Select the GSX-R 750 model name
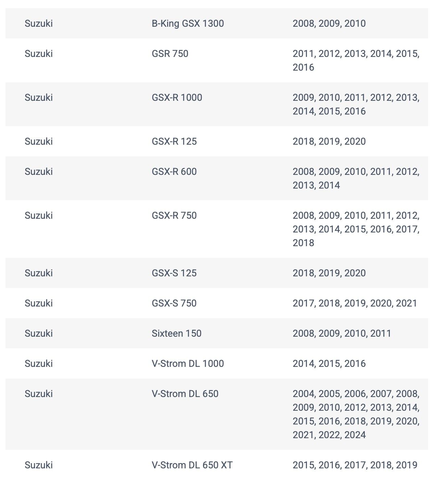 tap(174, 215)
